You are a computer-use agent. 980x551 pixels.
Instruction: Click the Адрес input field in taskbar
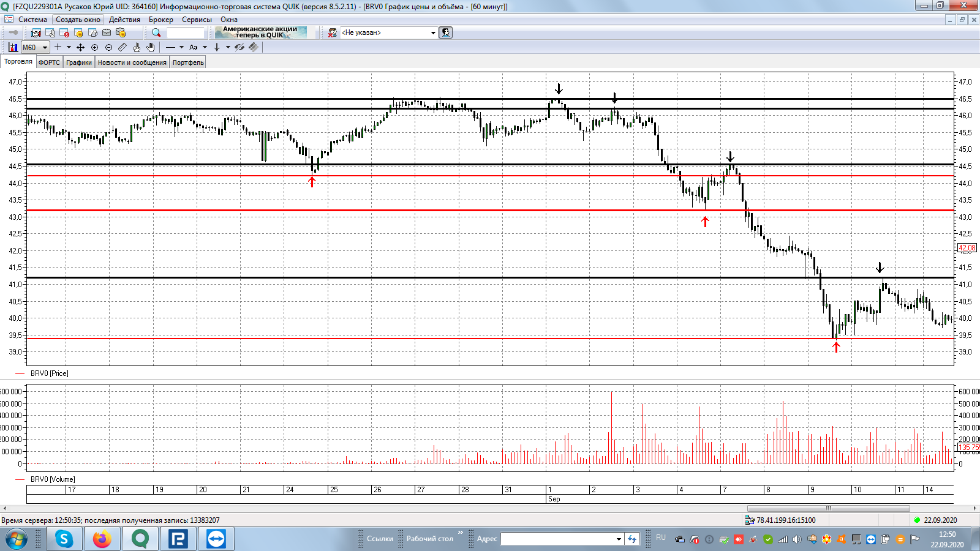[x=558, y=539]
